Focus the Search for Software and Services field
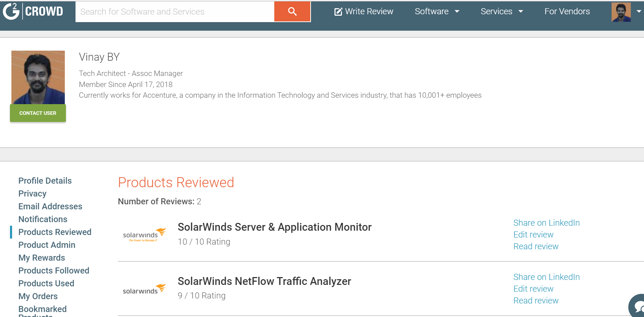 point(175,11)
